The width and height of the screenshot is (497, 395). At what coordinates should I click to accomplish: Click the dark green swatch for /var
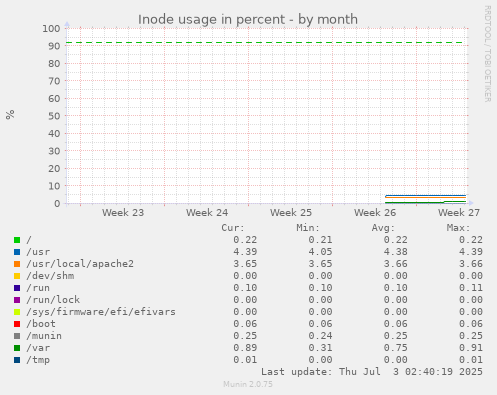pyautogui.click(x=17, y=348)
